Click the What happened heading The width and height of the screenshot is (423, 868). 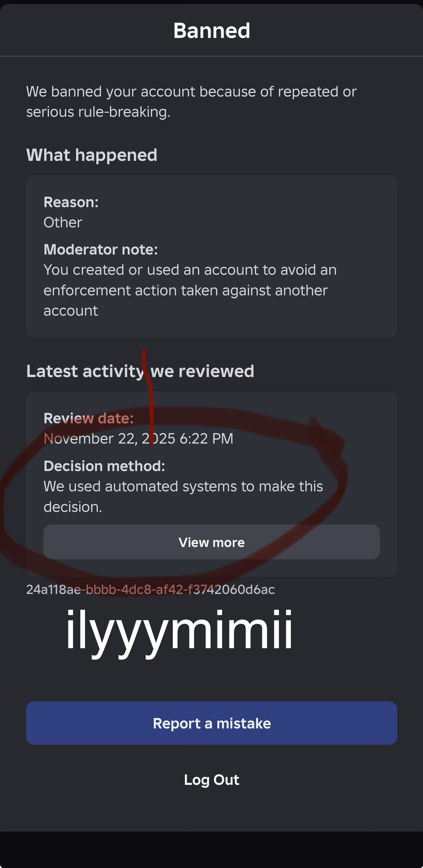tap(92, 155)
